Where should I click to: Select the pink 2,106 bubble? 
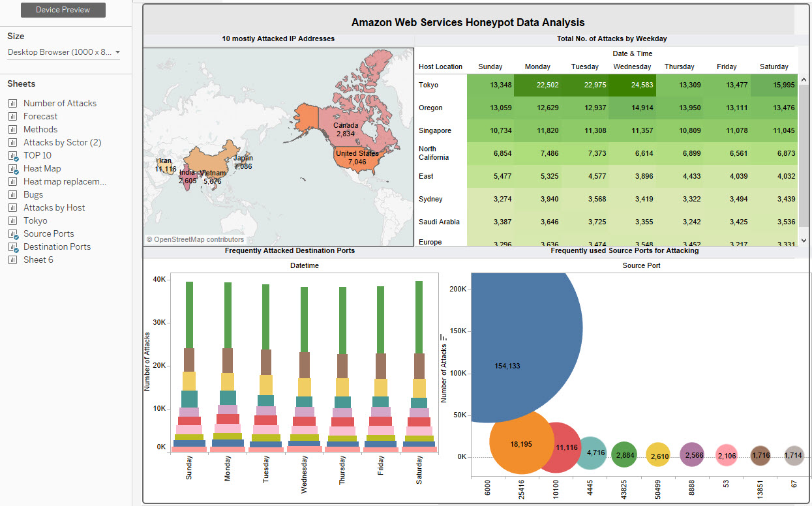727,456
